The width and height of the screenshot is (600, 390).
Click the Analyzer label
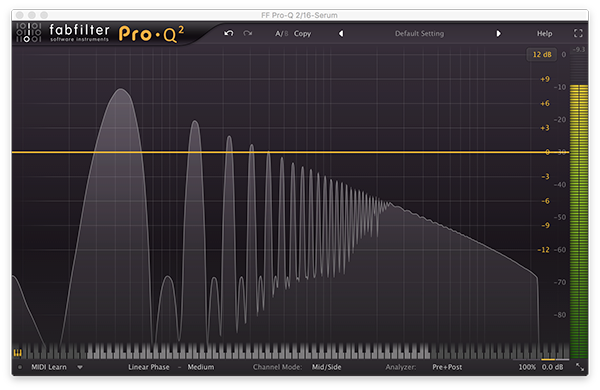(401, 367)
